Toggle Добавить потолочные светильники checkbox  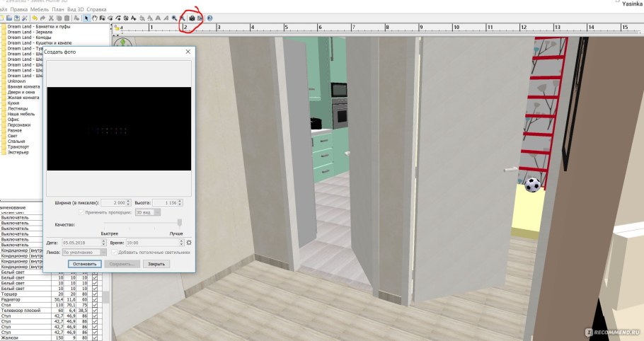coord(115,252)
